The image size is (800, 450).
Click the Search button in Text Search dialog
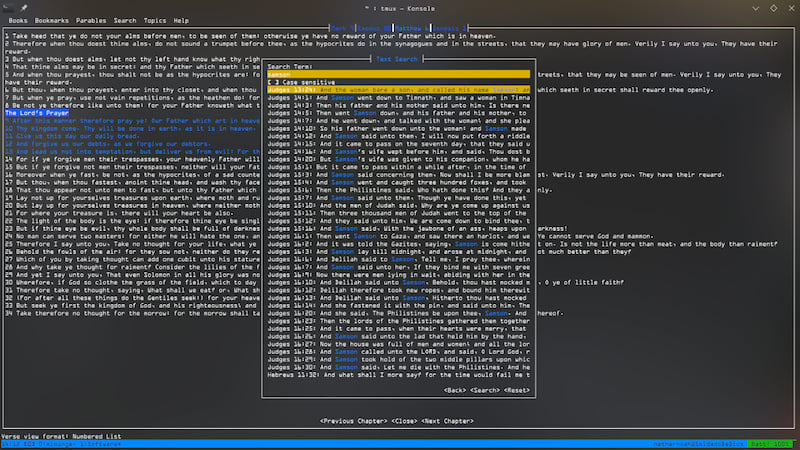[x=485, y=390]
